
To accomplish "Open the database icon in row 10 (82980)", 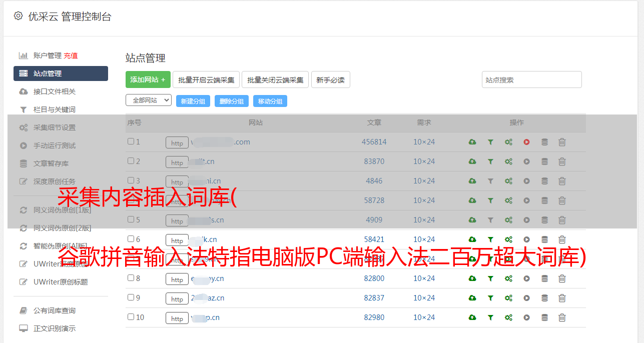I will click(x=544, y=317).
